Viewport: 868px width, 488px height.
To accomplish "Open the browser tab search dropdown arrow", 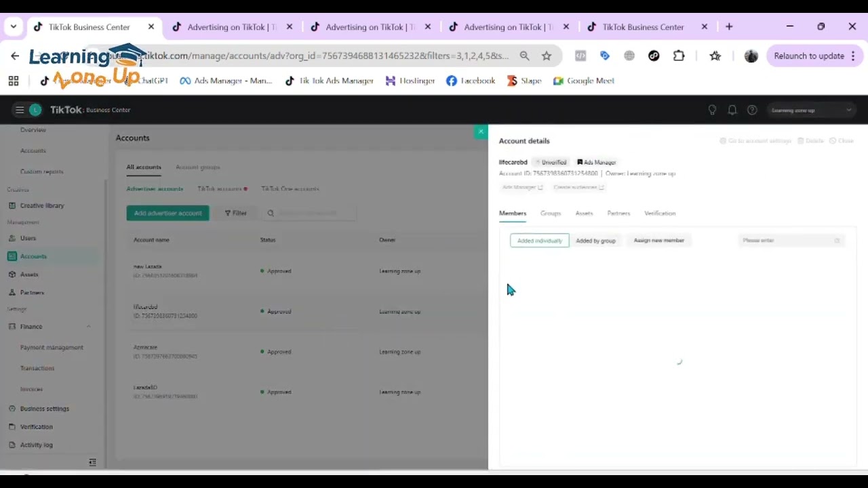I will (13, 26).
